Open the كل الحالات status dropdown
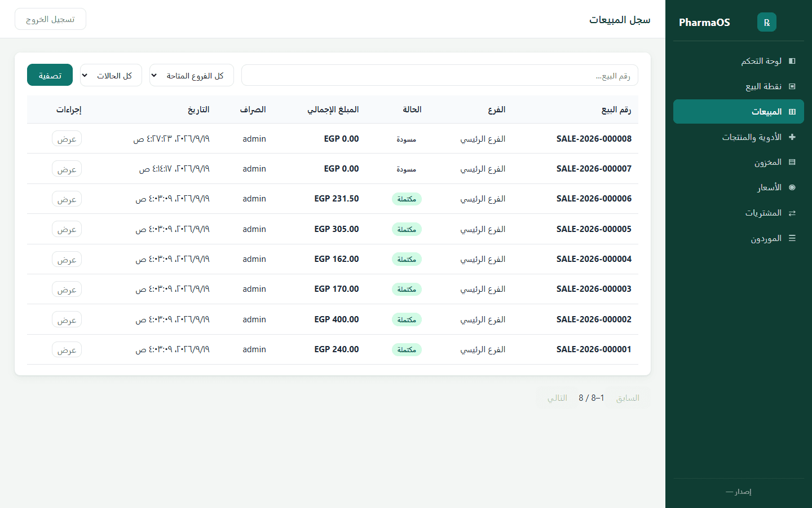 [111, 76]
